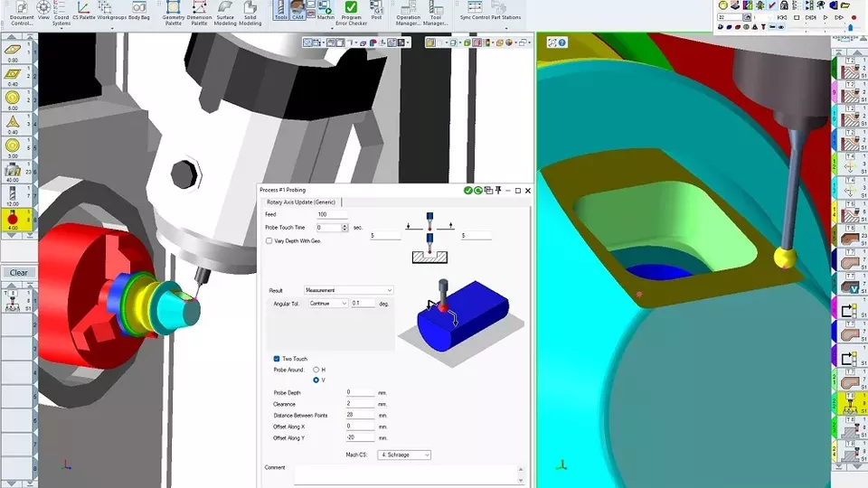868x488 pixels.
Task: Click the open folder icon in render toolbar
Action: [x=846, y=5]
